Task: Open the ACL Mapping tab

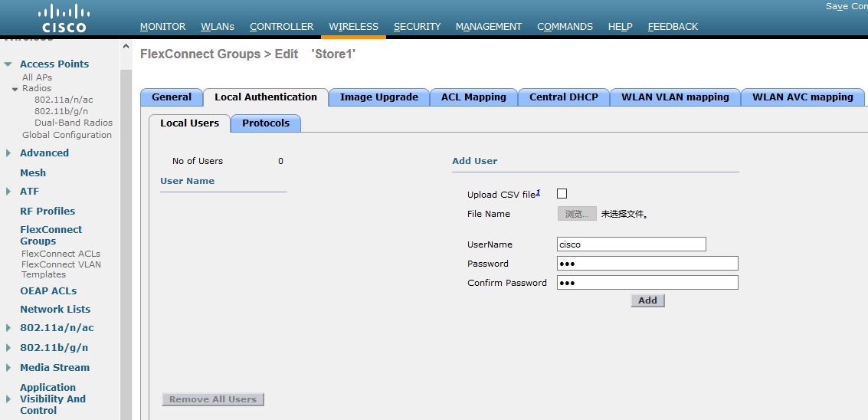Action: (x=474, y=97)
